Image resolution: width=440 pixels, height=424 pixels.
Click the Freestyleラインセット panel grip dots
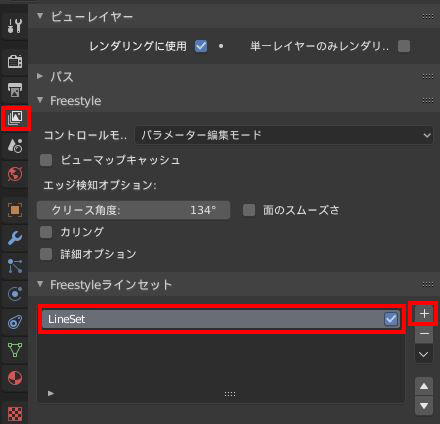428,285
